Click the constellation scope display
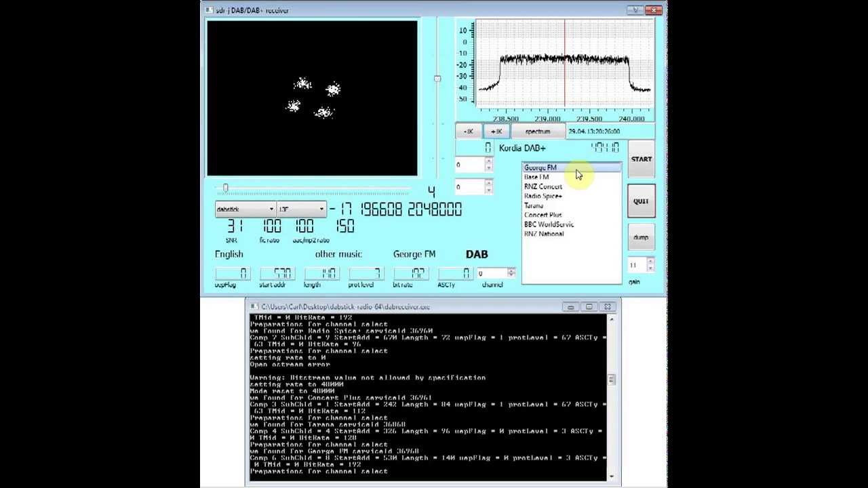Screen dimensions: 868x488 (313, 98)
